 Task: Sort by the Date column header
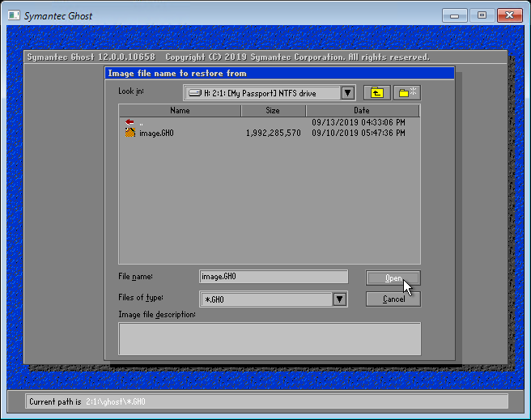[x=363, y=111]
